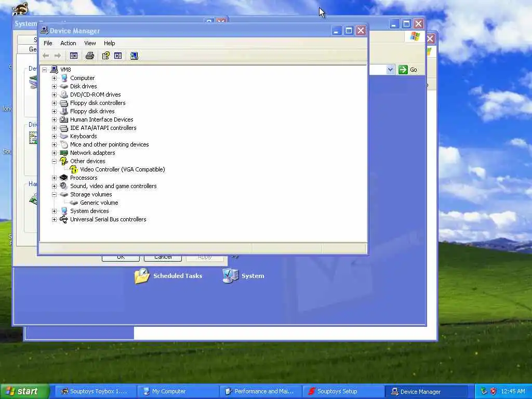Click the Go button in background window

pyautogui.click(x=408, y=70)
